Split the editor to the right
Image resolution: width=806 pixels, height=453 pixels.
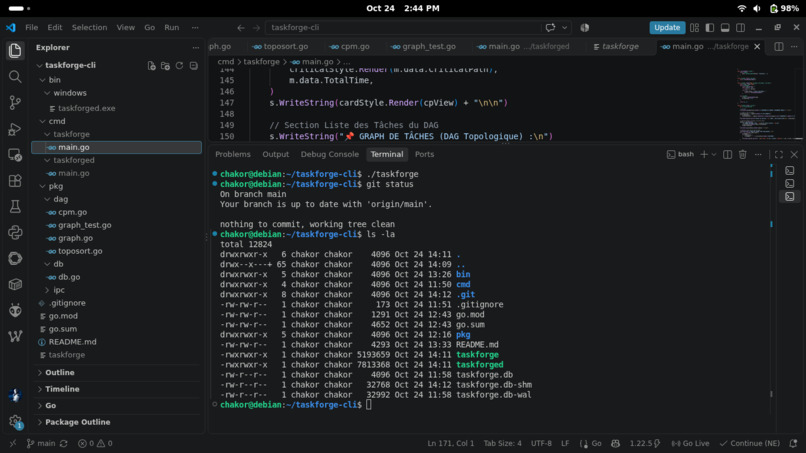coord(779,47)
